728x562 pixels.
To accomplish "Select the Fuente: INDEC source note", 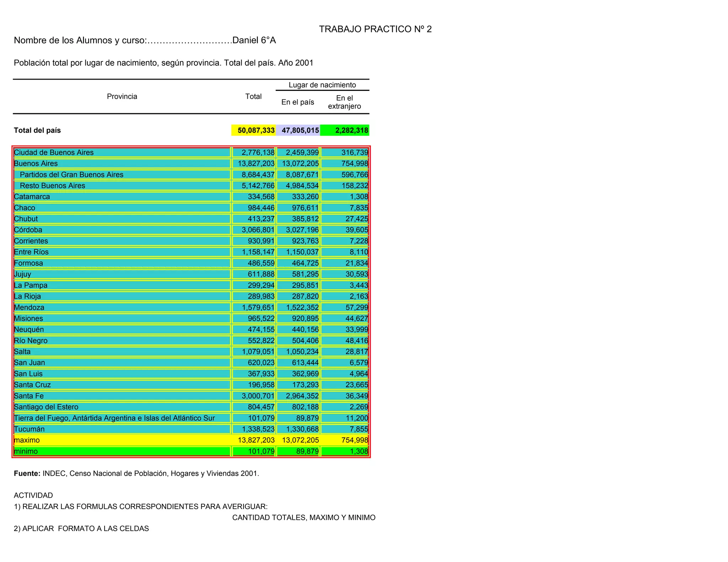I will [x=136, y=474].
